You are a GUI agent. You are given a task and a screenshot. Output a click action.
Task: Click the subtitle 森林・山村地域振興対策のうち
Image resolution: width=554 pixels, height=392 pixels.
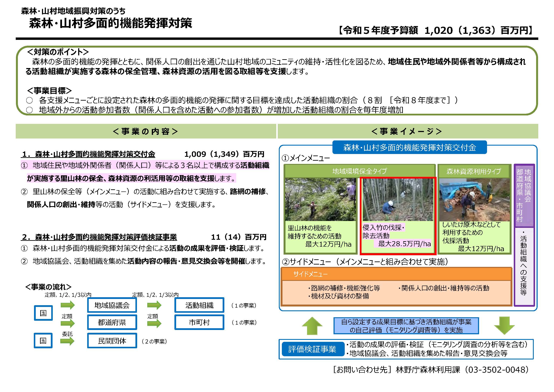coord(73,11)
